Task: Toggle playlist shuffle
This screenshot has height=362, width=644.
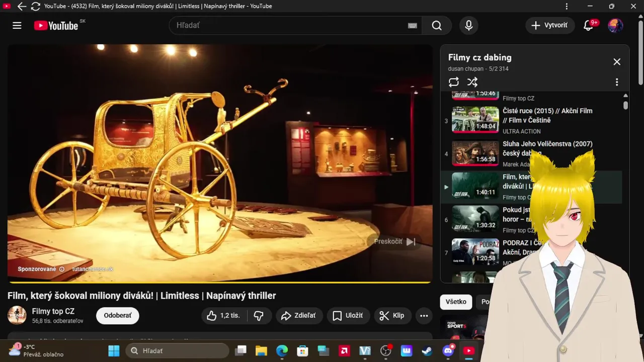Action: pyautogui.click(x=472, y=82)
